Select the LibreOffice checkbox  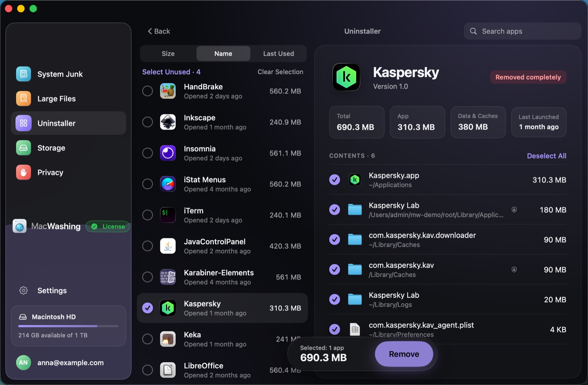[x=147, y=370]
